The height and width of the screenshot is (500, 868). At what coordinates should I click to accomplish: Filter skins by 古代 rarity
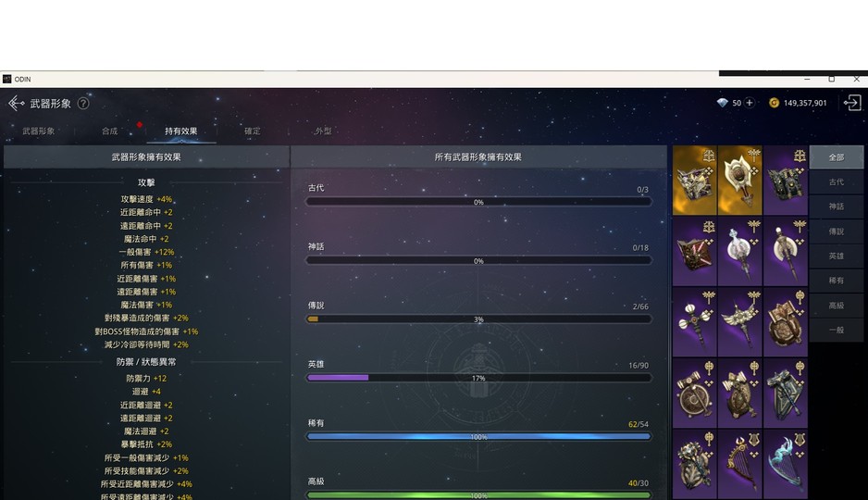coord(836,182)
